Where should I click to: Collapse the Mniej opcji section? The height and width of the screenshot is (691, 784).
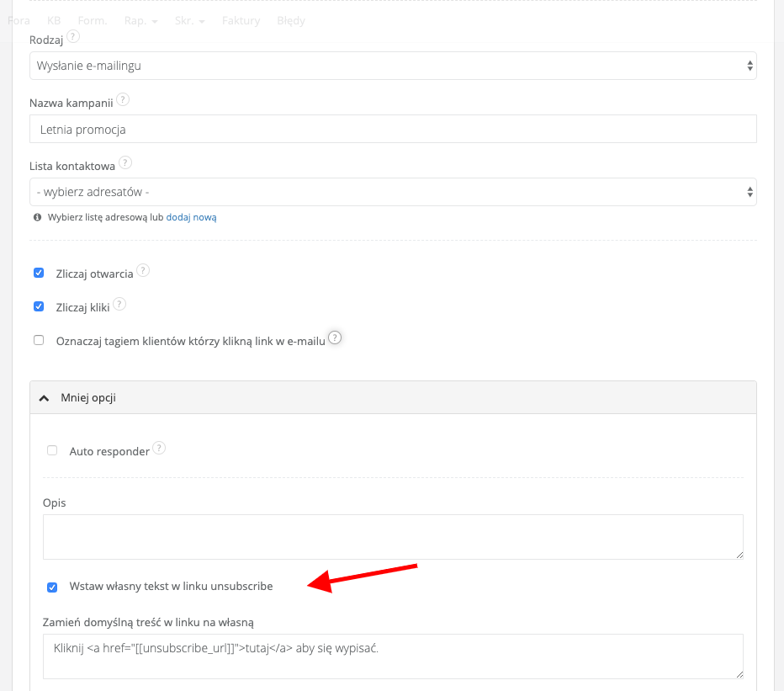click(x=80, y=397)
